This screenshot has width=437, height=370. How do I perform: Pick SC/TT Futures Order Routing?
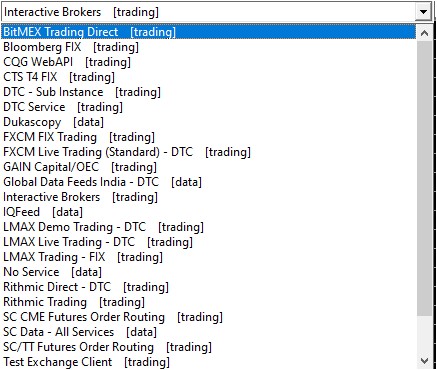tap(208, 347)
